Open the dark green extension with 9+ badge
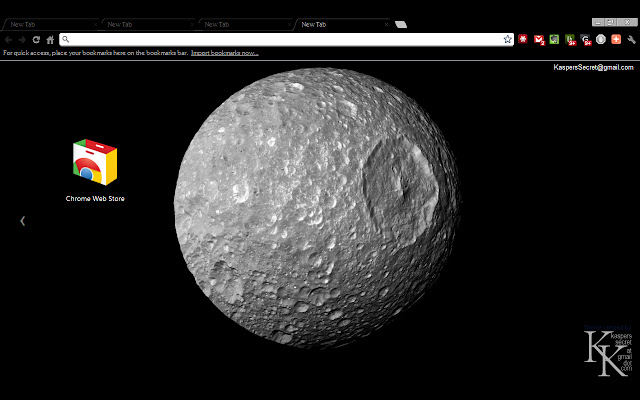The width and height of the screenshot is (640, 400). 570,40
